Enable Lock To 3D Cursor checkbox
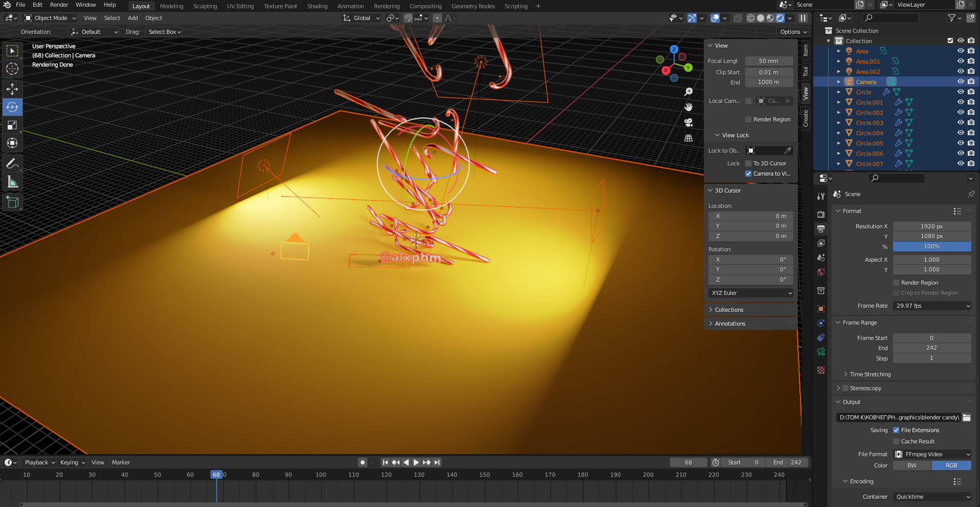 pyautogui.click(x=748, y=163)
